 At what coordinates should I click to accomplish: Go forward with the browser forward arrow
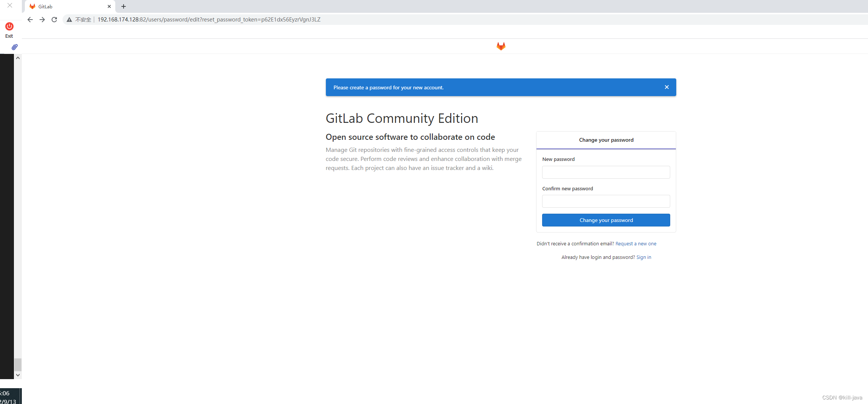point(42,20)
